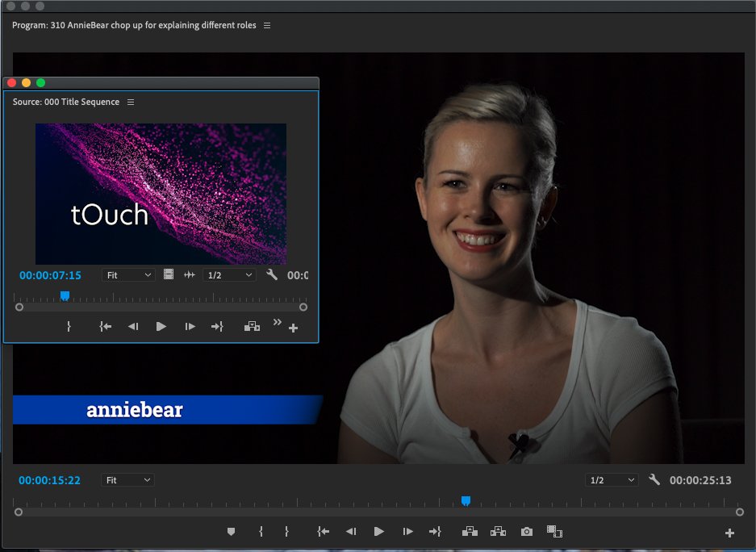Screen dimensions: 756x552
Task: Select the Program: 310 AnnieBear panel tab
Action: pyautogui.click(x=134, y=26)
